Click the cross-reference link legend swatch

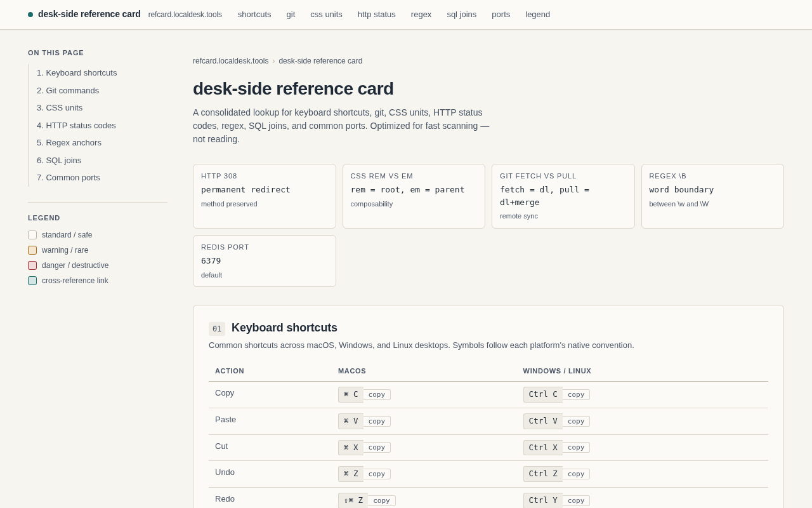click(x=32, y=281)
